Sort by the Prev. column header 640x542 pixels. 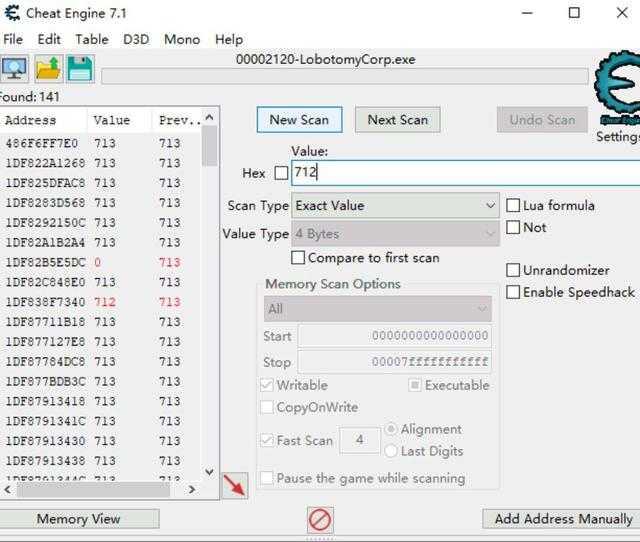[177, 120]
